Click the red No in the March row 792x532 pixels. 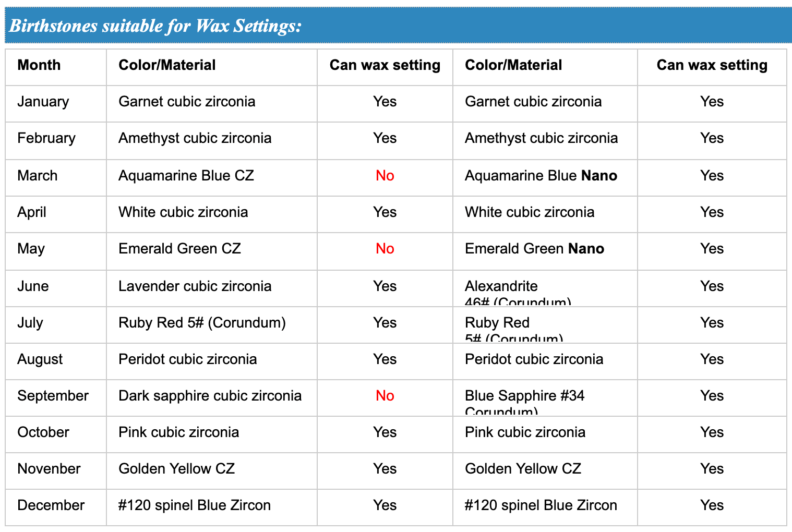(385, 176)
